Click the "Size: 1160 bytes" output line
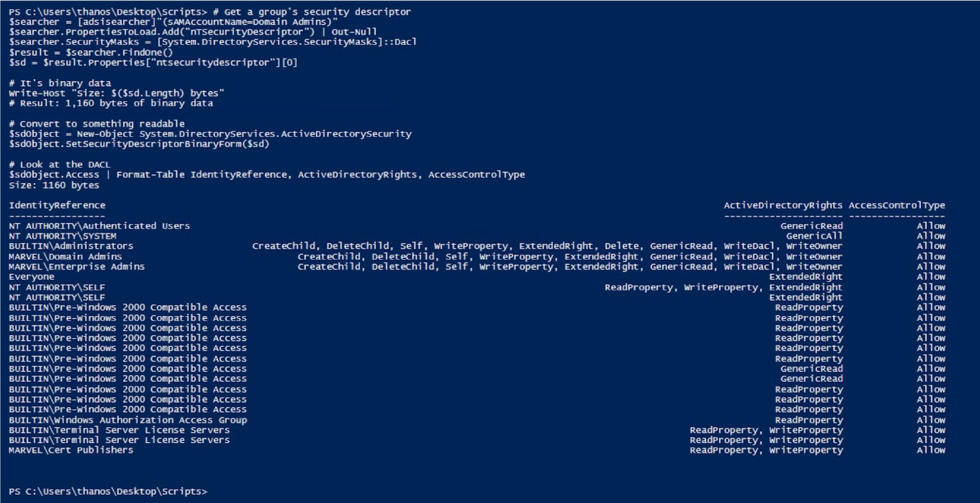 pyautogui.click(x=54, y=185)
